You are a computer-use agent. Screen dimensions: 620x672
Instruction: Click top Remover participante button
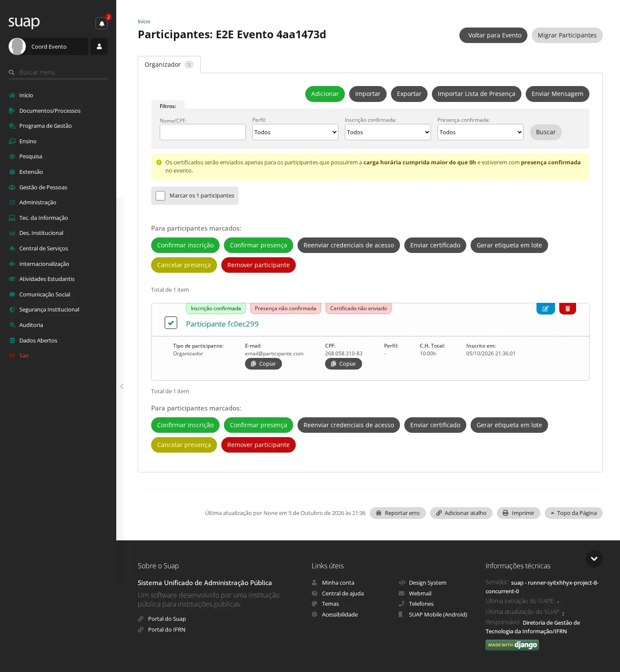258,265
